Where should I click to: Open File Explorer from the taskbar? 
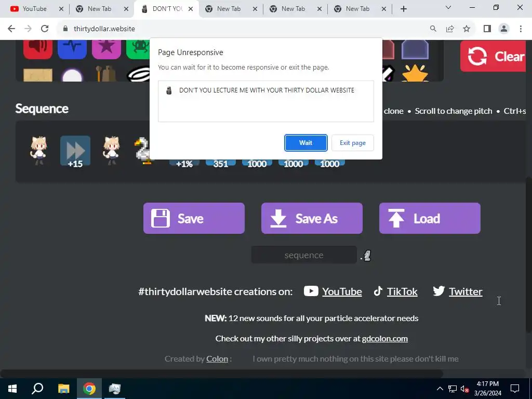click(63, 389)
